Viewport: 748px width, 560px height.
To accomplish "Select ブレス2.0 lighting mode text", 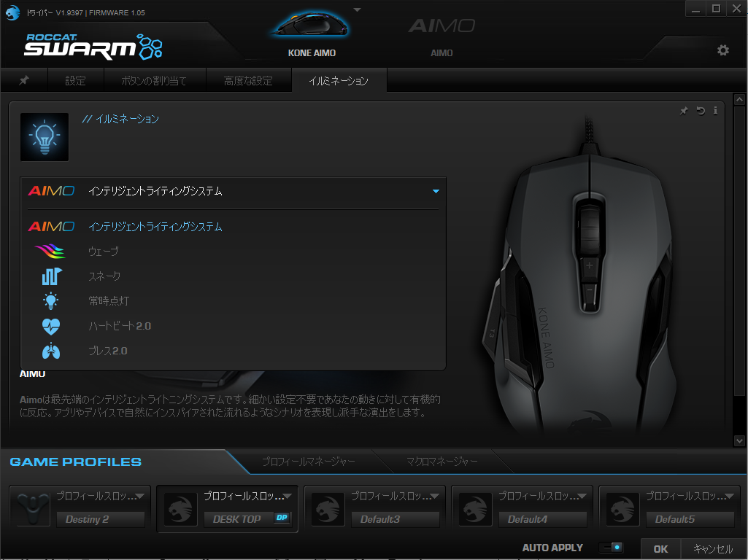I will pos(108,351).
